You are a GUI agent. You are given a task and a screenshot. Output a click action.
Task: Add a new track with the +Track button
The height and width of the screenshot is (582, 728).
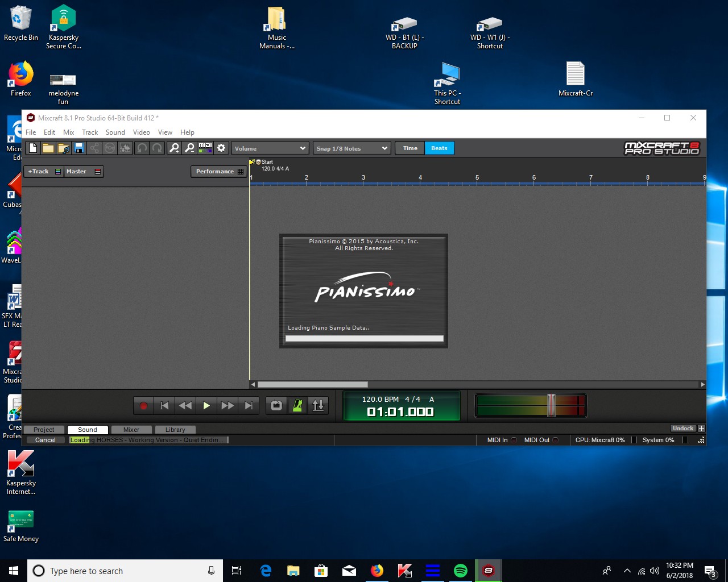point(44,171)
